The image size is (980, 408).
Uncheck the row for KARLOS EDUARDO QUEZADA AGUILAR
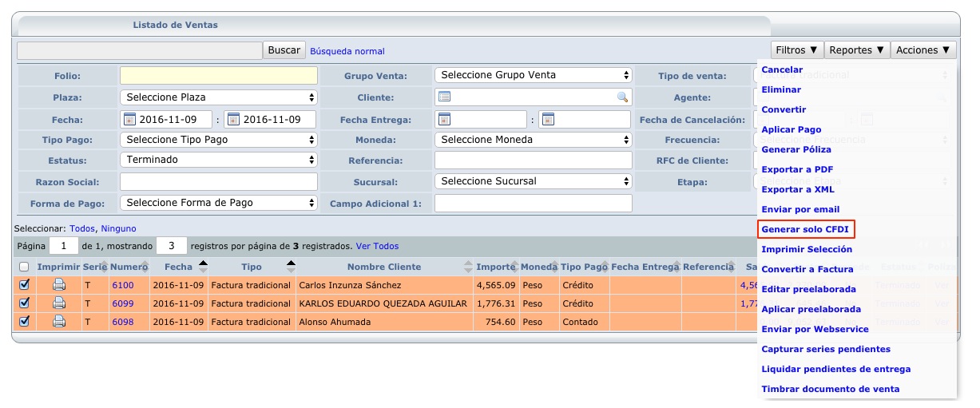point(24,303)
